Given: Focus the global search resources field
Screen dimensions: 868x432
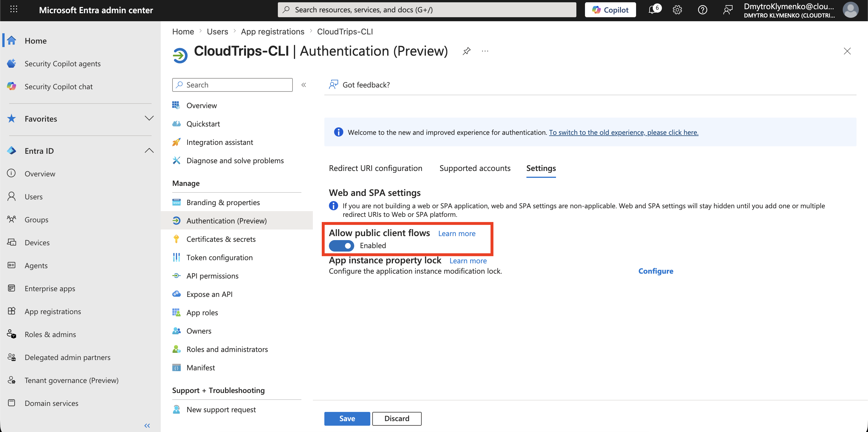Looking at the screenshot, I should (427, 10).
